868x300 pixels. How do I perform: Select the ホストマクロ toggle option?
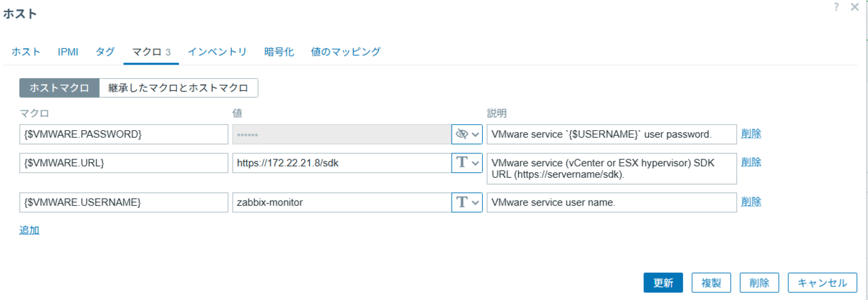(x=60, y=88)
